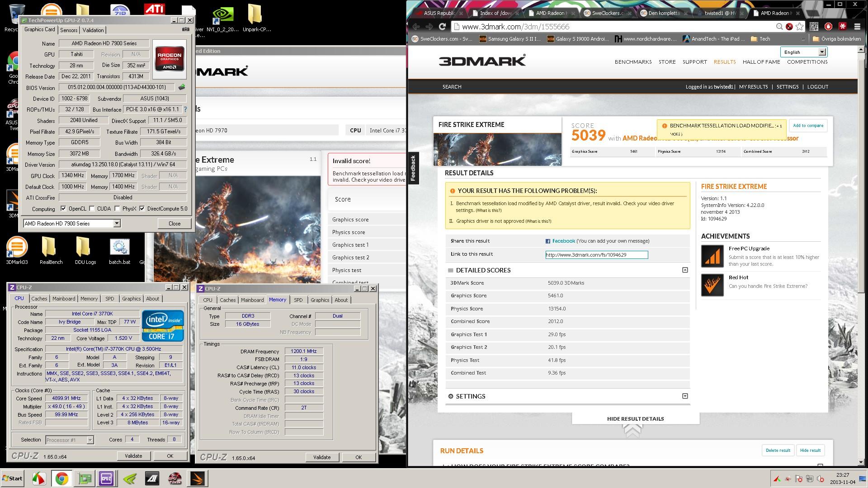The height and width of the screenshot is (488, 868).
Task: Open the HALL OF FAME menu item
Action: [761, 62]
